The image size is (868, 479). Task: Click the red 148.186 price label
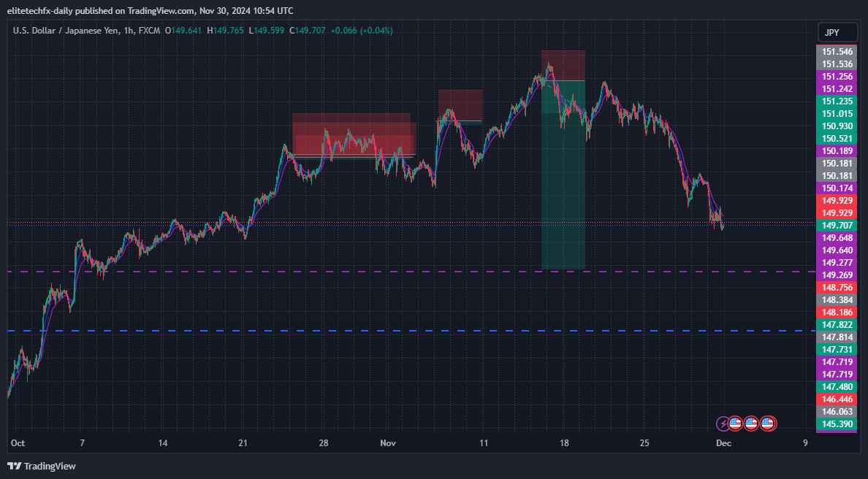(837, 313)
